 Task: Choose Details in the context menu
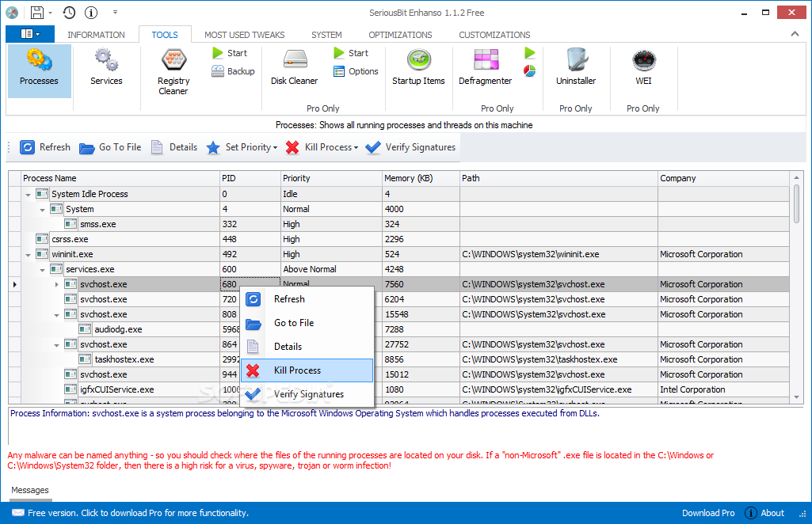point(307,347)
